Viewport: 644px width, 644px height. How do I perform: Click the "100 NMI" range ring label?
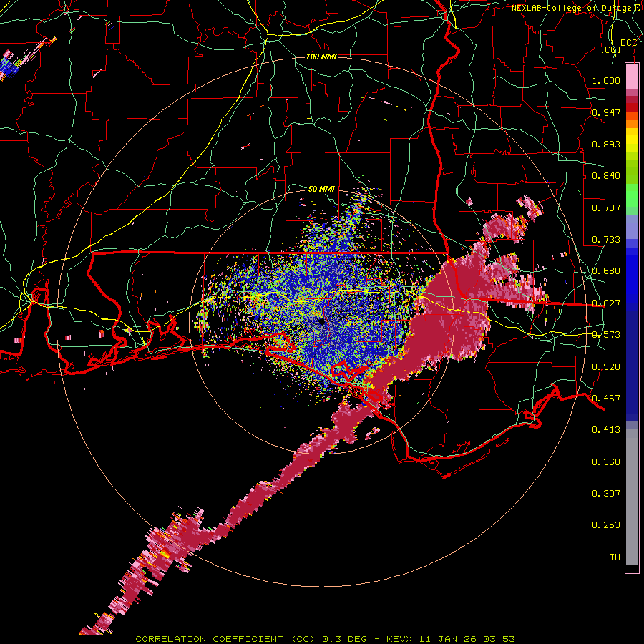[321, 57]
